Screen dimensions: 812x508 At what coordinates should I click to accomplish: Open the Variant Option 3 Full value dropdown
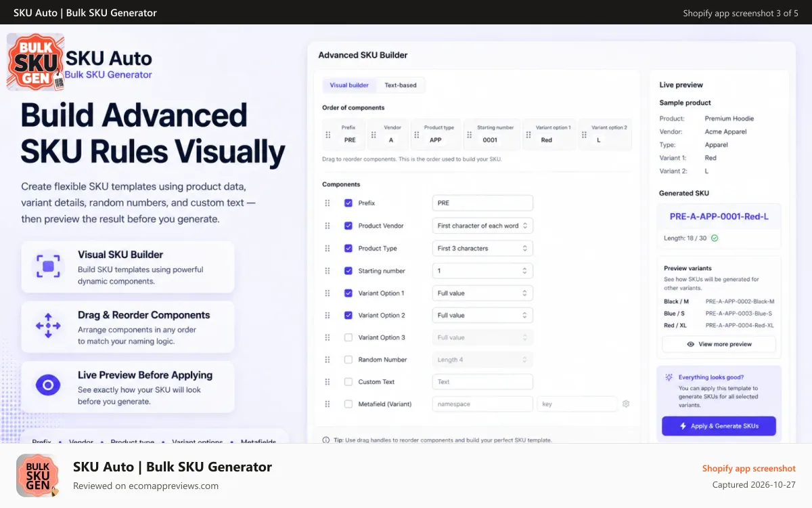482,337
